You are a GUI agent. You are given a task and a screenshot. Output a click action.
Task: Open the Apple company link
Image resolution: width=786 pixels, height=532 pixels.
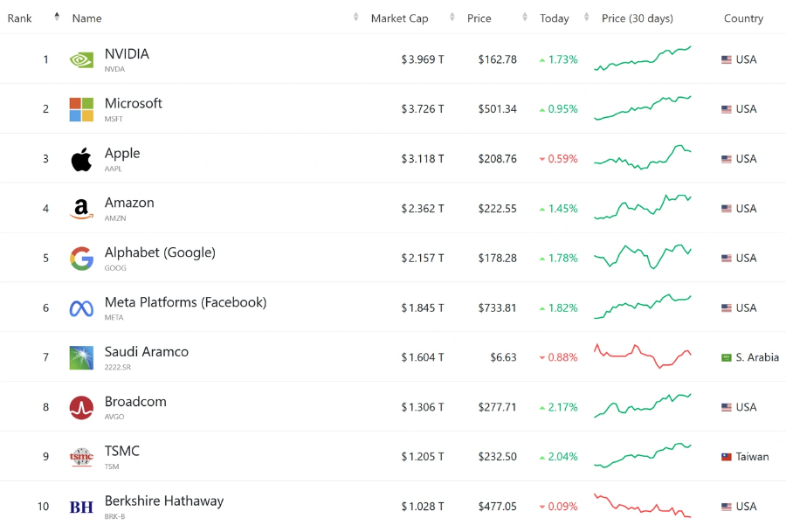click(122, 154)
